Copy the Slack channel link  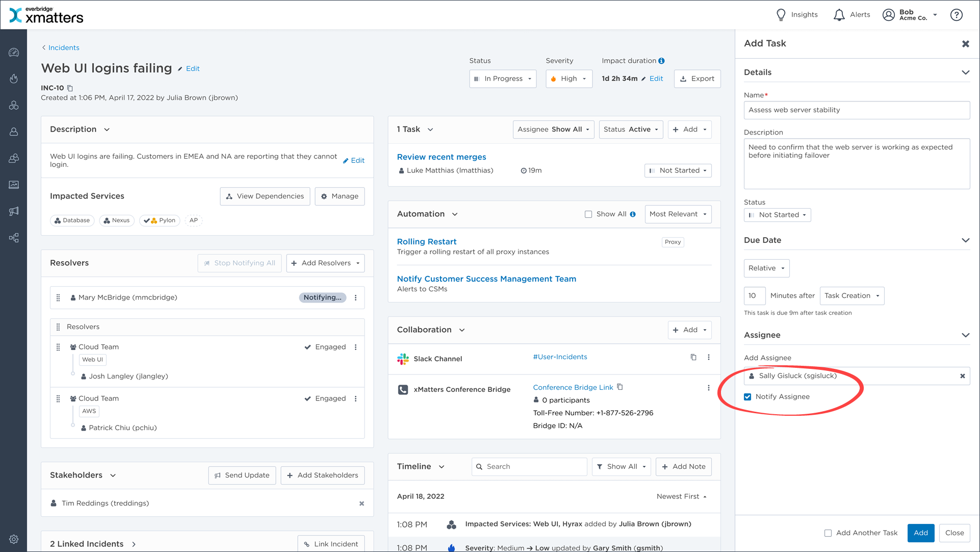pos(693,357)
